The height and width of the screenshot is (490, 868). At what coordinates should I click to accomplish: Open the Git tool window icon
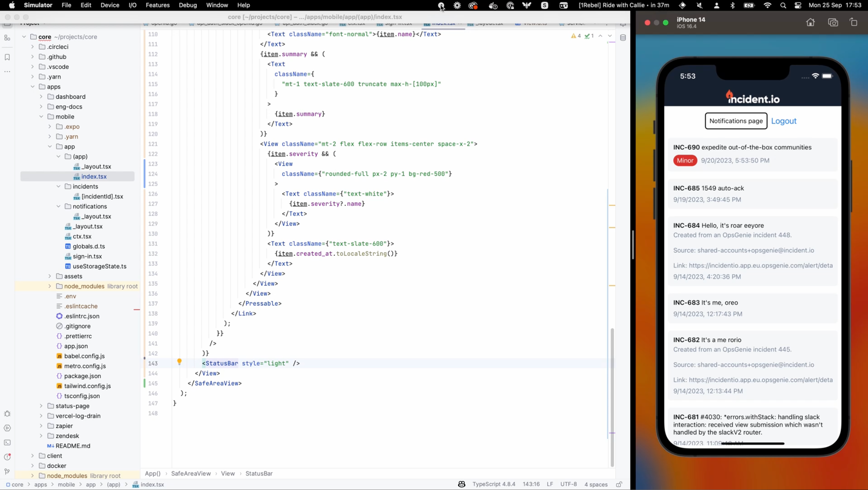tap(7, 471)
